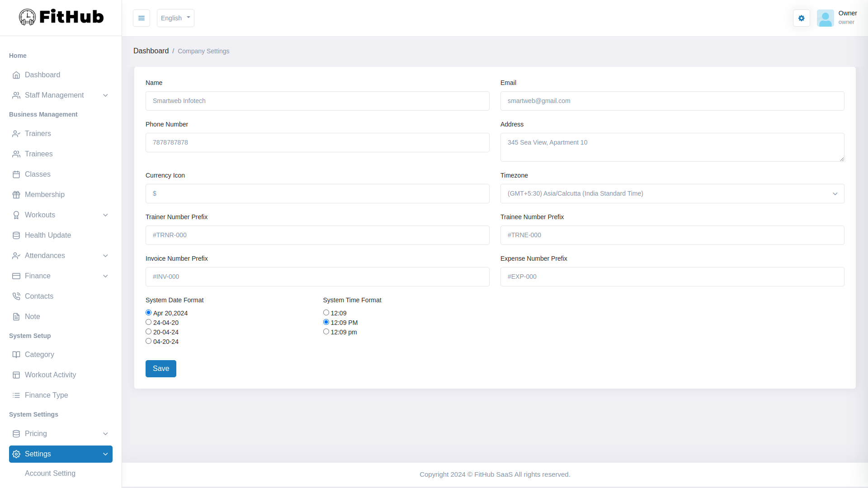Focus the Address text area
868x488 pixels.
tap(672, 147)
